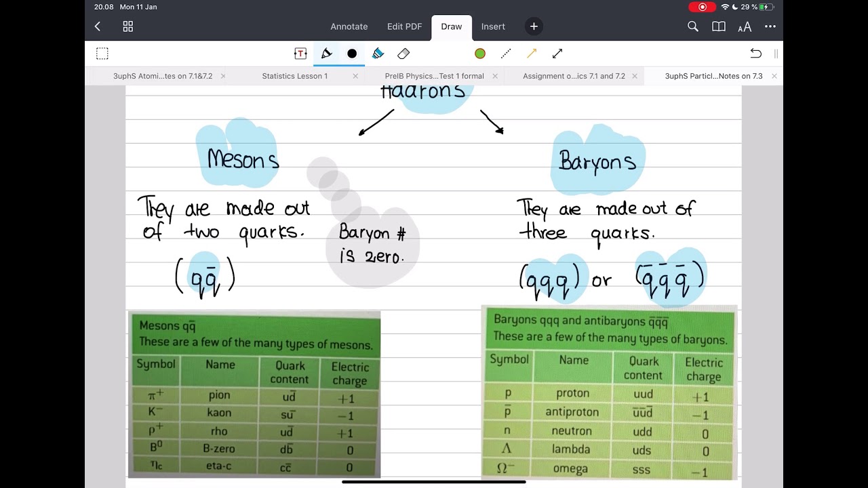868x488 pixels.
Task: Open the page thumbnails grid view
Action: point(127,26)
